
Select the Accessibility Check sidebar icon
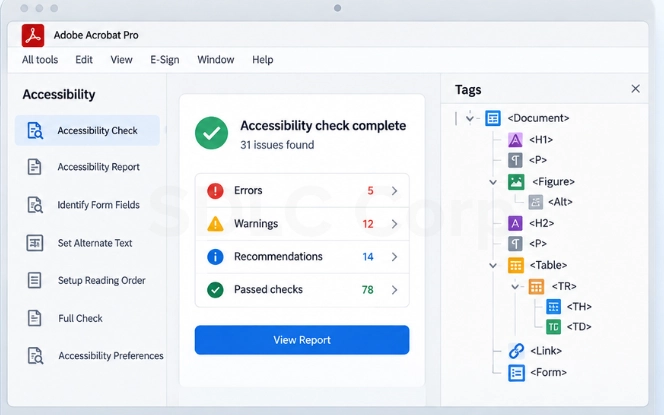35,130
